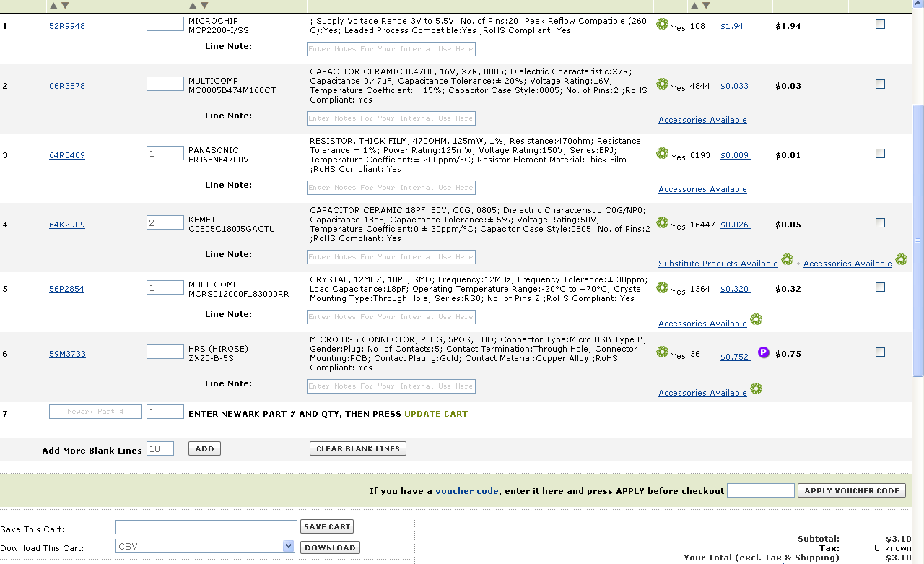The width and height of the screenshot is (924, 564).
Task: Sort ascending by the manufacturer column arrow
Action: (193, 6)
